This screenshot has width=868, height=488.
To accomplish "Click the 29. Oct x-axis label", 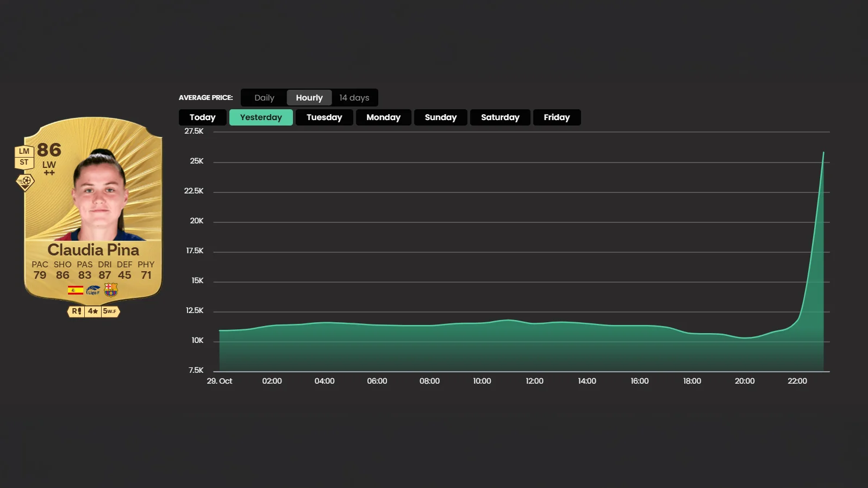I will [x=220, y=381].
